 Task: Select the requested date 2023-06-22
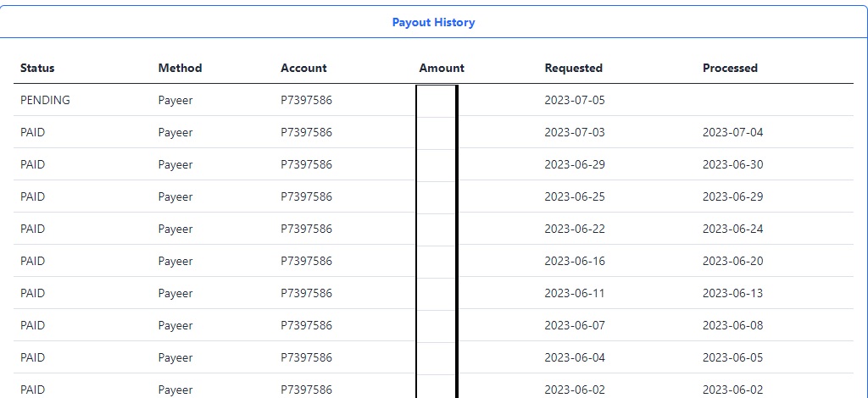click(575, 229)
